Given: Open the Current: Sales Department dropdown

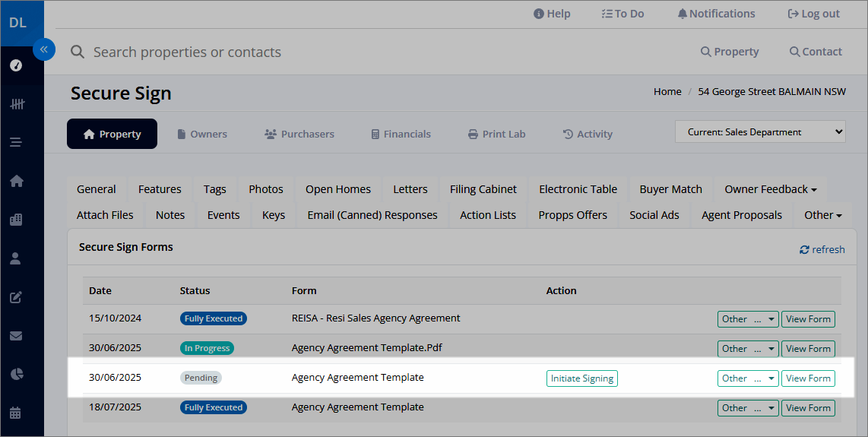Looking at the screenshot, I should click(x=760, y=131).
